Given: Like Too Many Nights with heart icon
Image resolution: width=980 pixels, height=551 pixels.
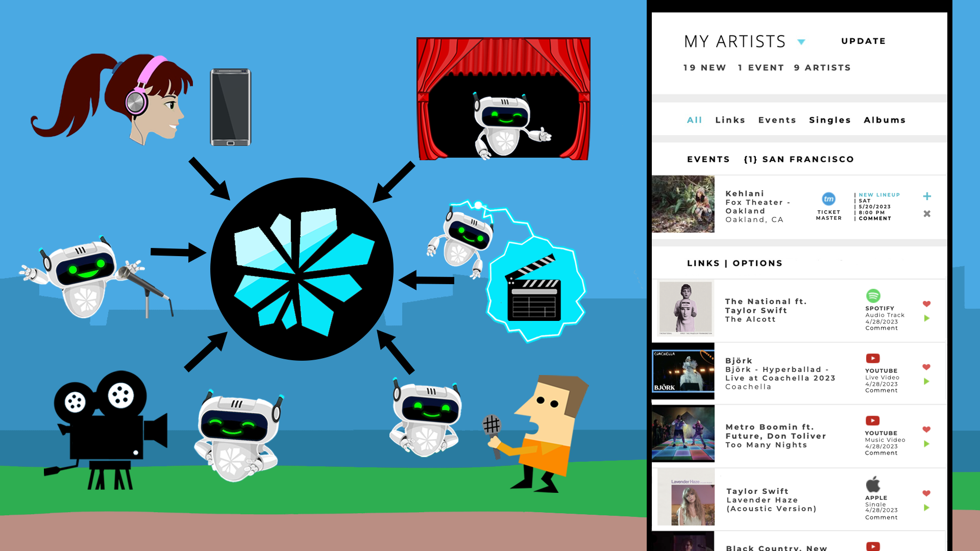Looking at the screenshot, I should 926,430.
